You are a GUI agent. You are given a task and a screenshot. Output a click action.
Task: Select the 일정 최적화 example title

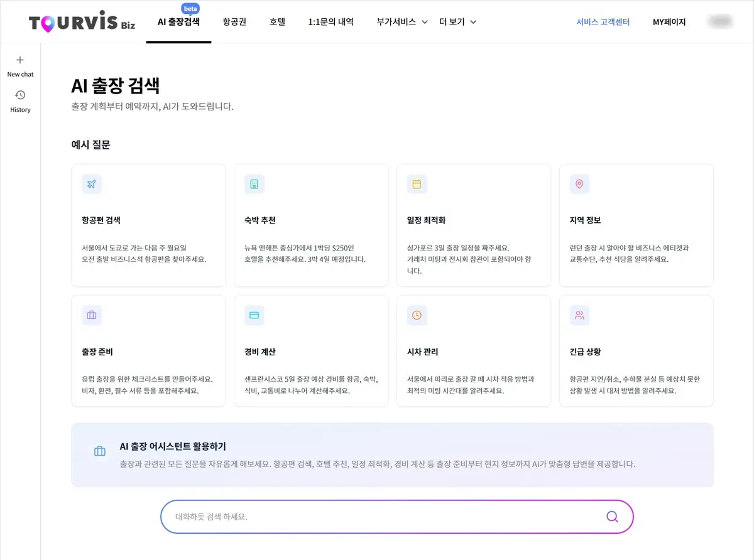pyautogui.click(x=426, y=220)
